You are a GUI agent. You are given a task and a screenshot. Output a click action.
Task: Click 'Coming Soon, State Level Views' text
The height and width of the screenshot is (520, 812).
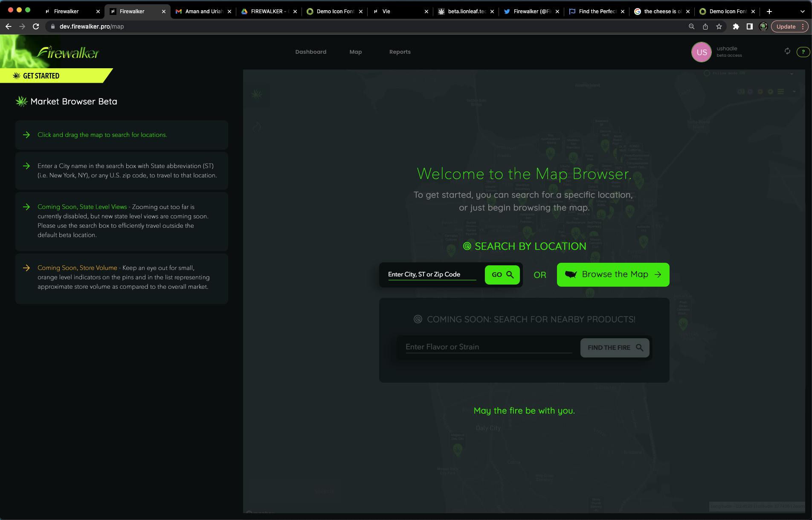(x=82, y=207)
